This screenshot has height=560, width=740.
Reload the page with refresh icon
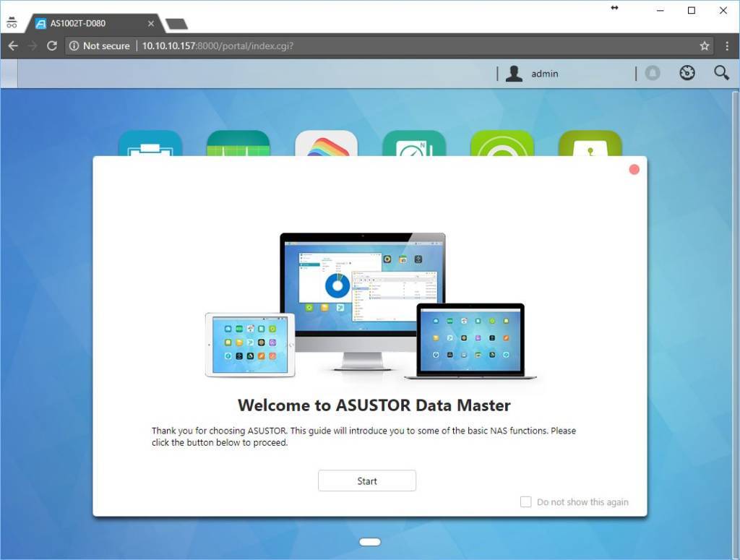(x=52, y=46)
